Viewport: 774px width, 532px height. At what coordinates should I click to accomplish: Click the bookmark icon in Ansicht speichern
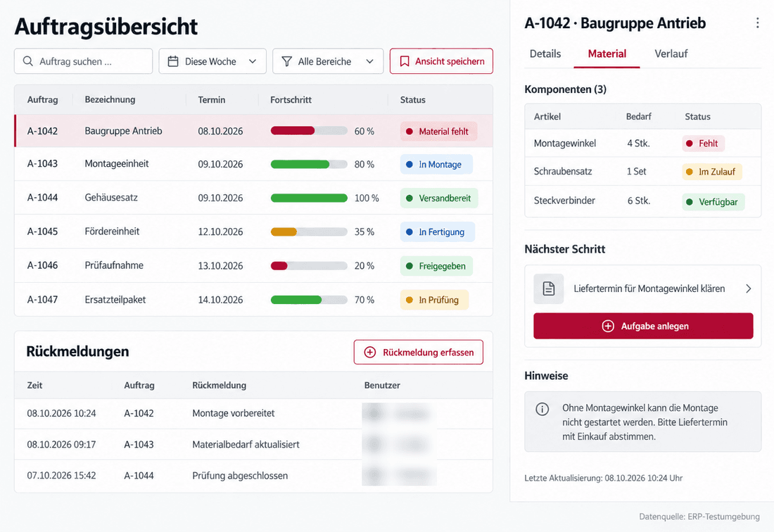(405, 61)
